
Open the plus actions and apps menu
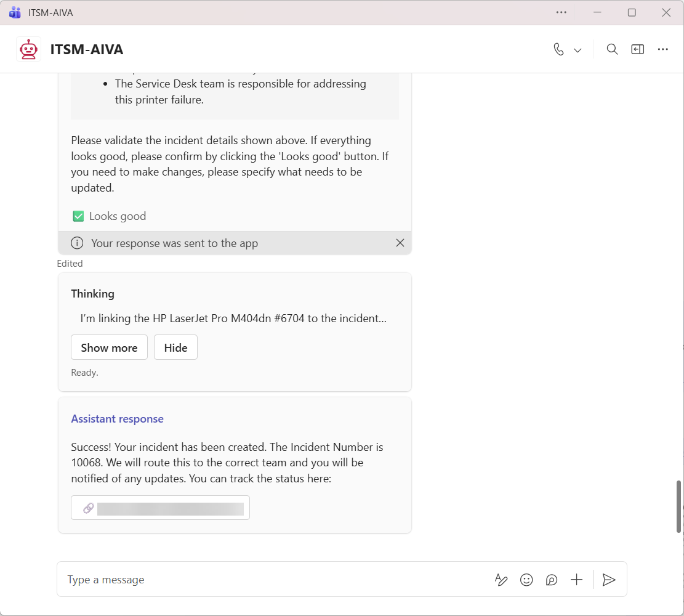[576, 580]
